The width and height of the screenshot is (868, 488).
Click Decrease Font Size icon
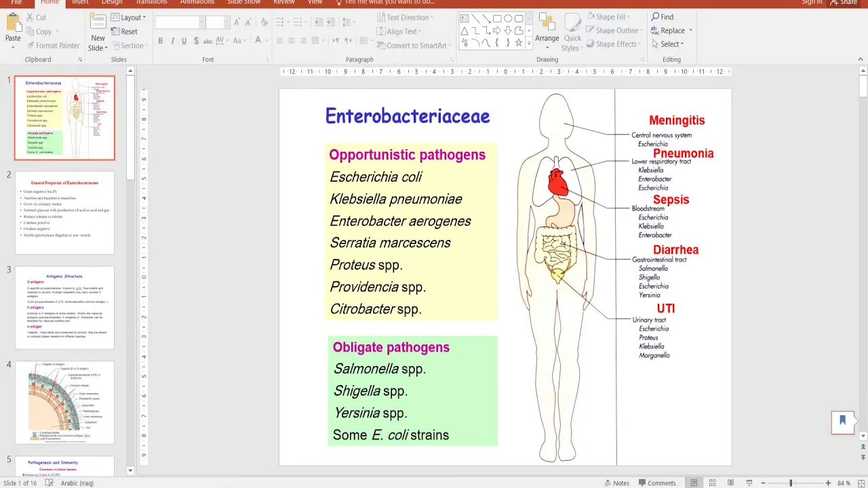coord(247,22)
